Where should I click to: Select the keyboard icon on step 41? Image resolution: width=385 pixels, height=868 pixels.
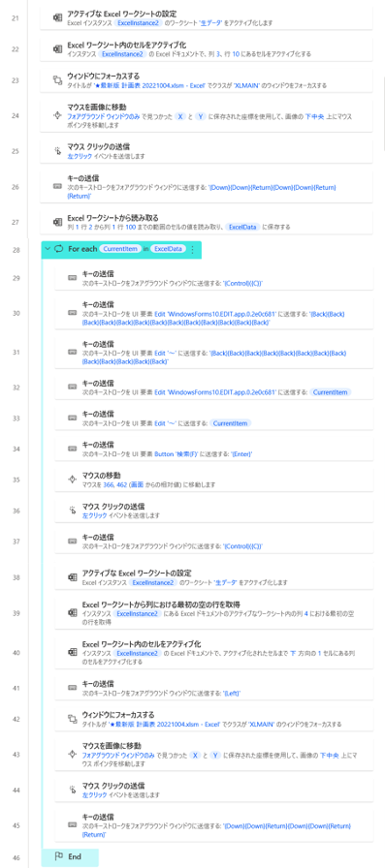point(72,688)
